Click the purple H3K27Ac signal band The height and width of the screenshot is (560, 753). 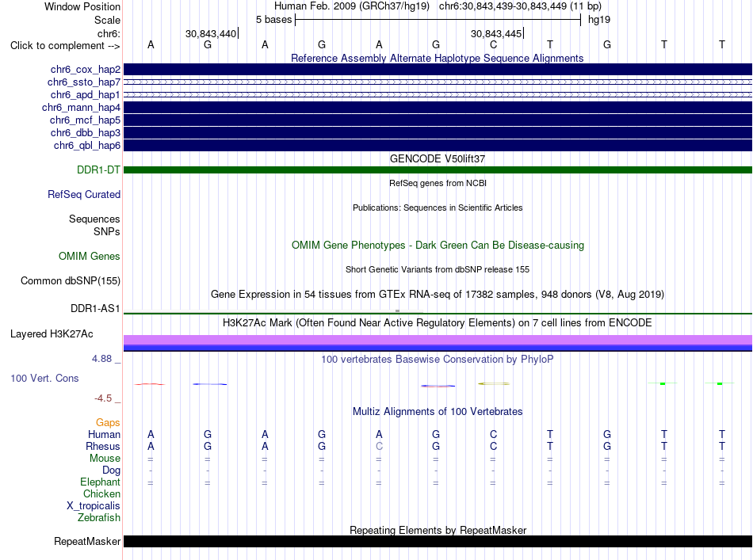coord(438,340)
